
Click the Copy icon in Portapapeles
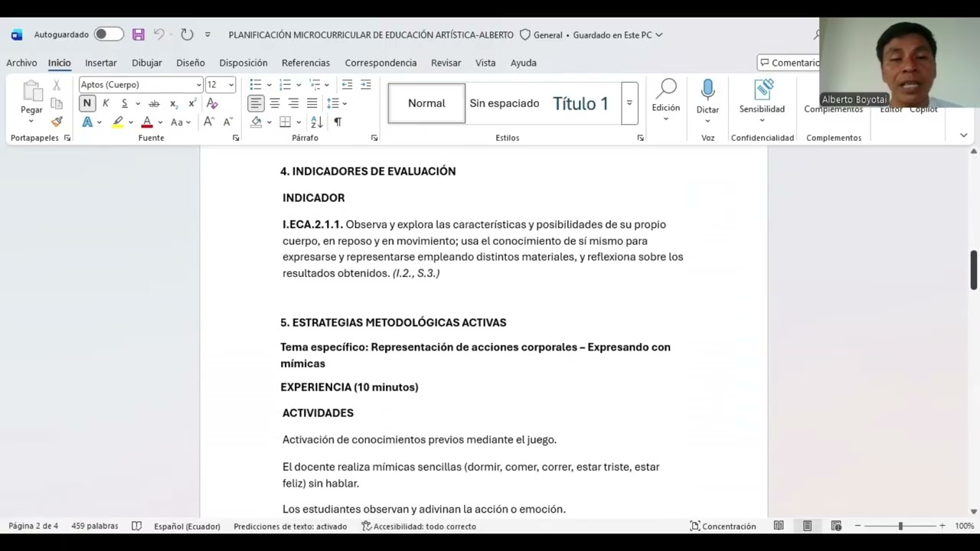pos(56,103)
